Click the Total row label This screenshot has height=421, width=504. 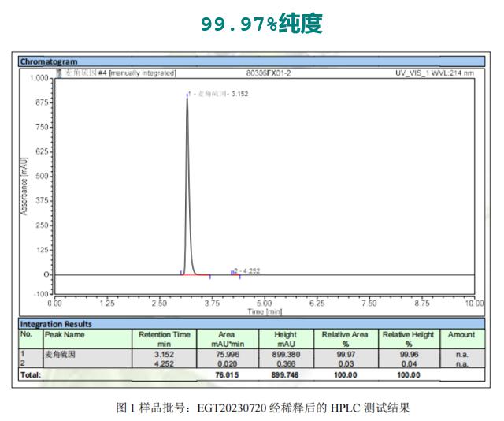(31, 375)
